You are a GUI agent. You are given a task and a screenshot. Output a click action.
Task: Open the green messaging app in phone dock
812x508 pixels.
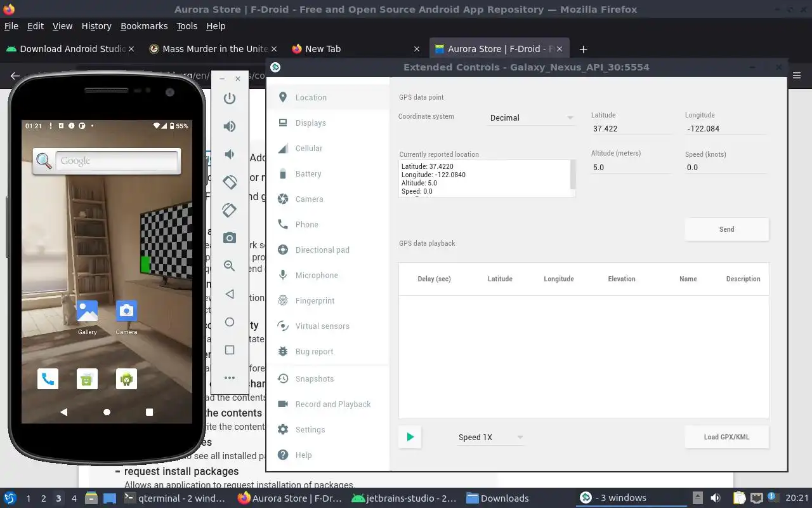pos(87,379)
